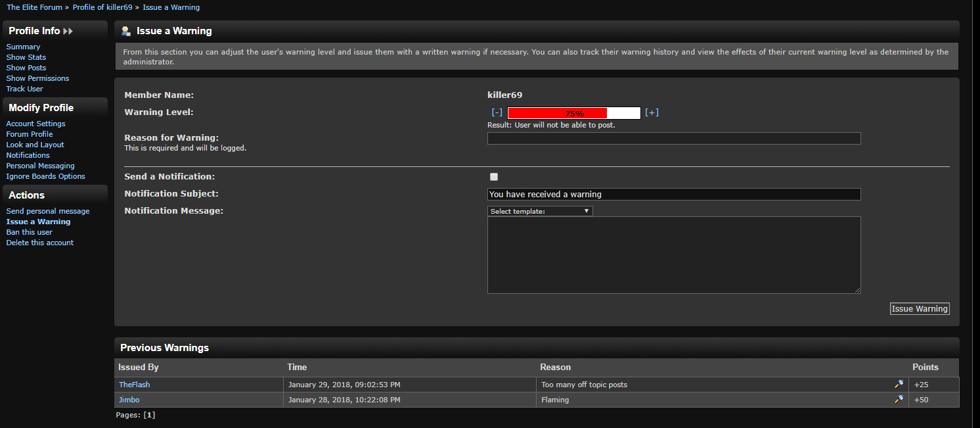This screenshot has width=980, height=428.
Task: Click the user icon beside Issue a Warning heading
Action: 126,31
